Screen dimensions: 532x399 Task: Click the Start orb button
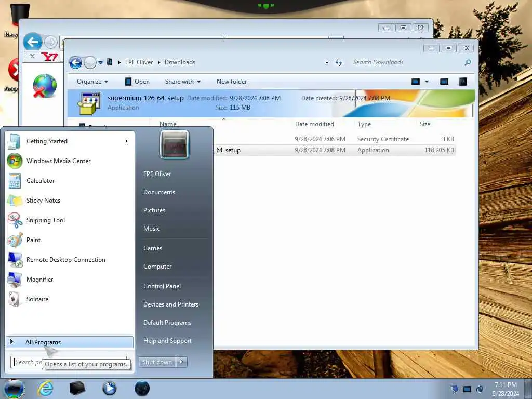point(14,389)
